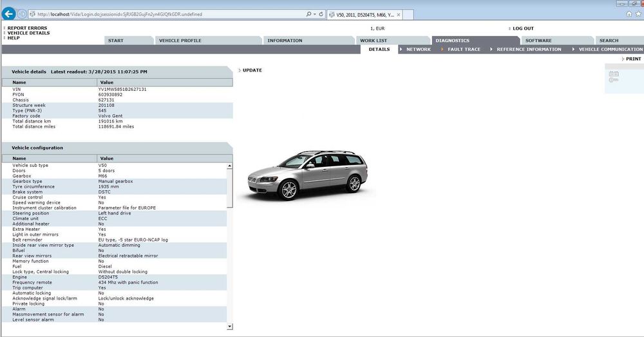Select the DETAILS sub-tab
Image resolution: width=644 pixels, height=337 pixels.
click(379, 50)
